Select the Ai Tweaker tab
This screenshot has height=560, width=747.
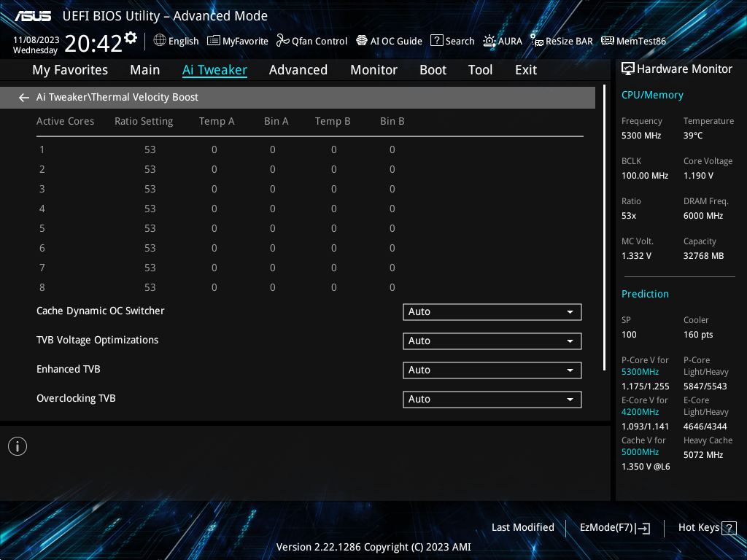215,70
